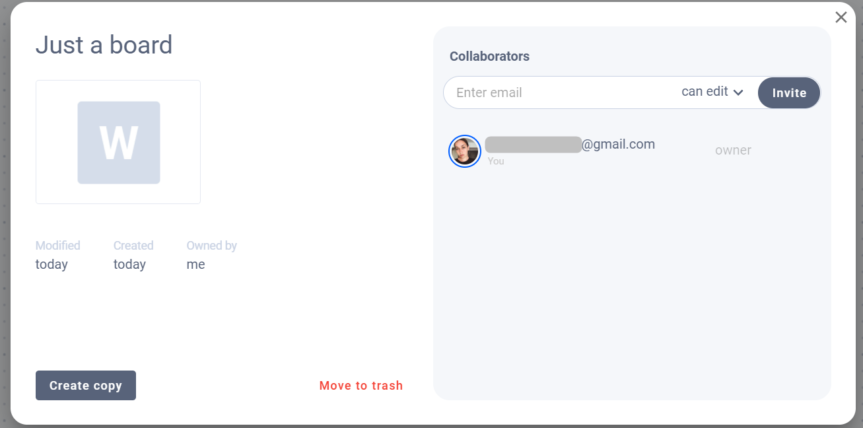Focus the Enter email field
Viewport: 863px width, 428px height.
point(561,92)
